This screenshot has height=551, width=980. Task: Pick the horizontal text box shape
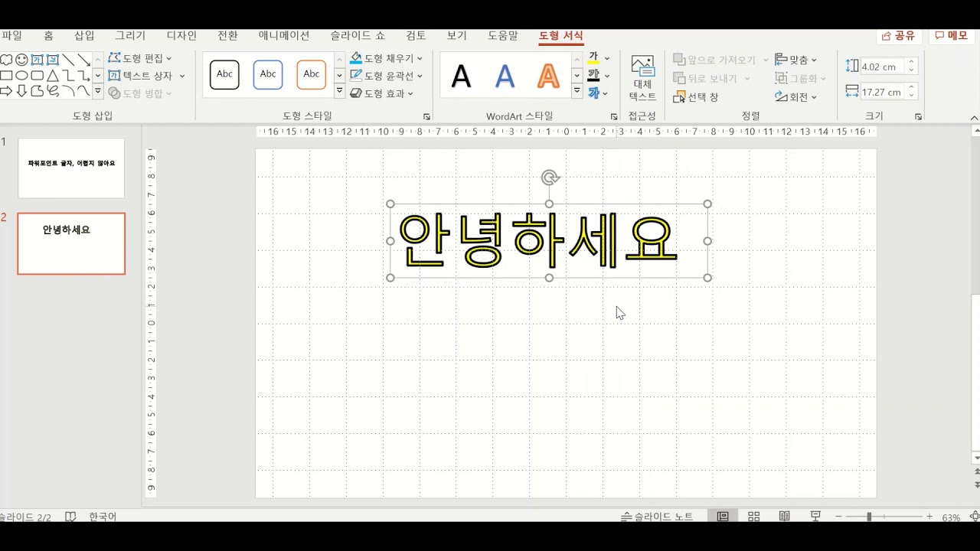pyautogui.click(x=37, y=60)
